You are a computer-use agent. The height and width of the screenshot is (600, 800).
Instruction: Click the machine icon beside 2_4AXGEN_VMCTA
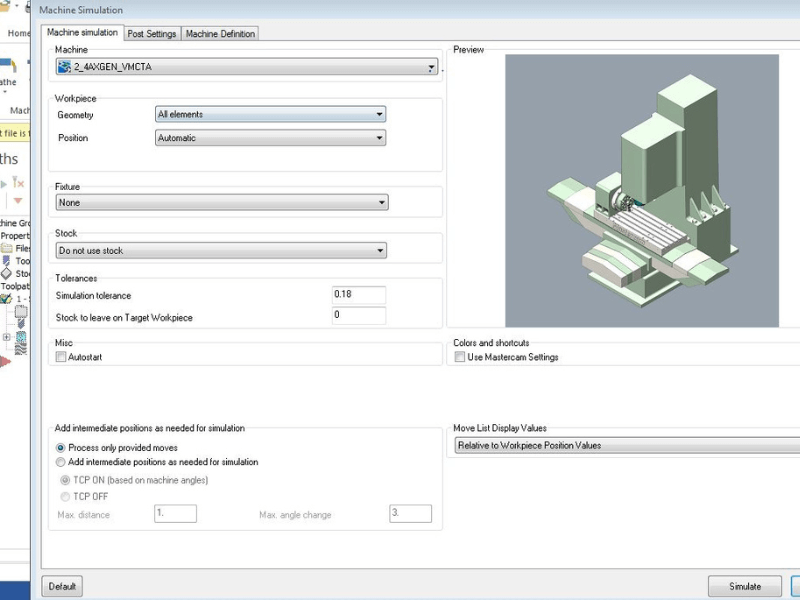click(64, 68)
